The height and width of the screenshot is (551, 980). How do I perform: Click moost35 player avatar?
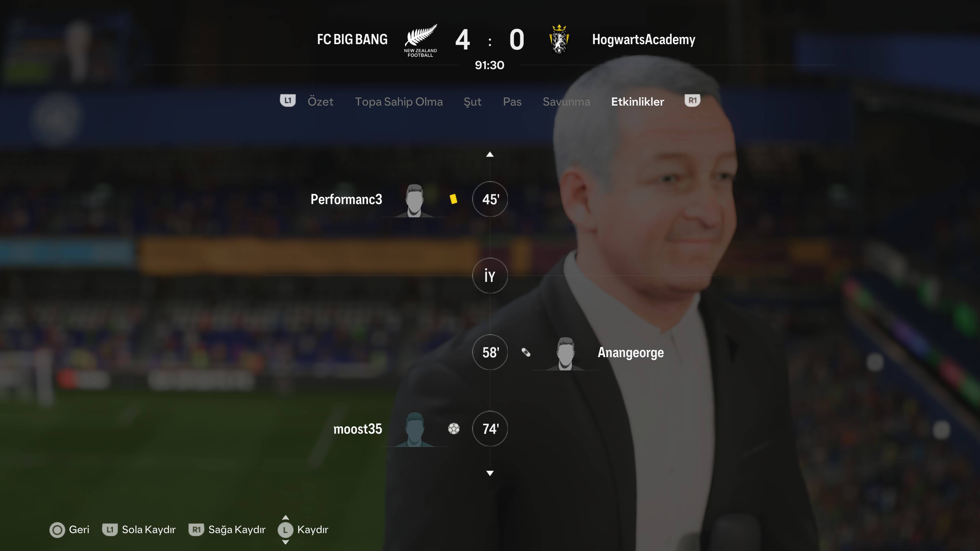tap(414, 429)
